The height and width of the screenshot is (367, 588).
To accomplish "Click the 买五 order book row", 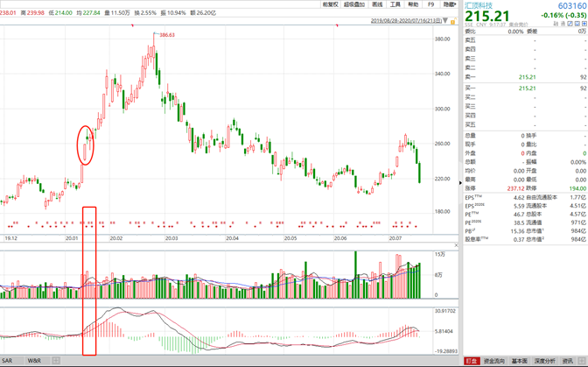I will click(525, 124).
